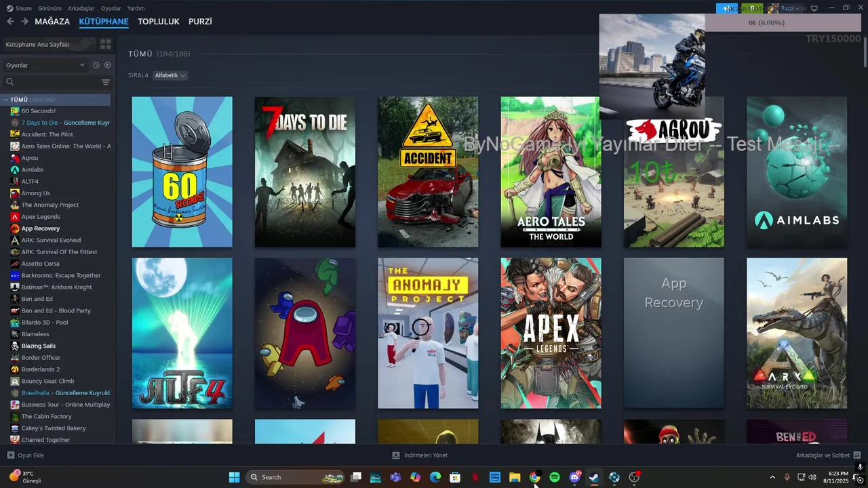Open the Yardım menu

point(136,8)
